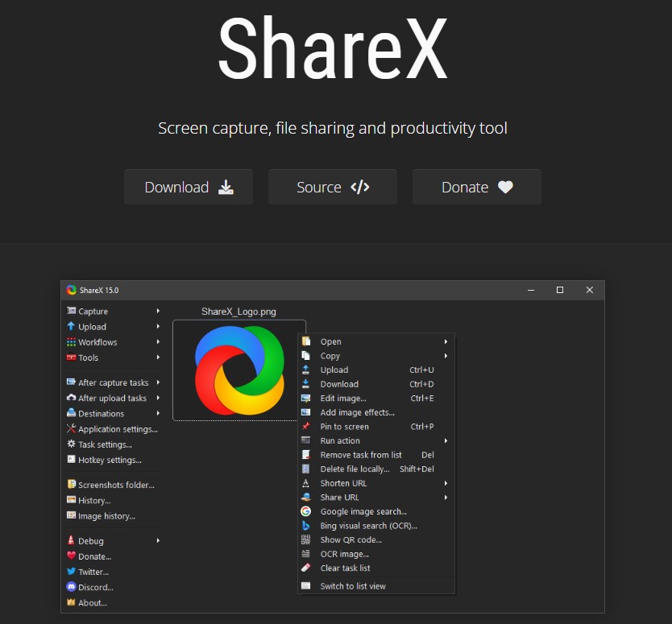Click the About crown icon

point(71,602)
